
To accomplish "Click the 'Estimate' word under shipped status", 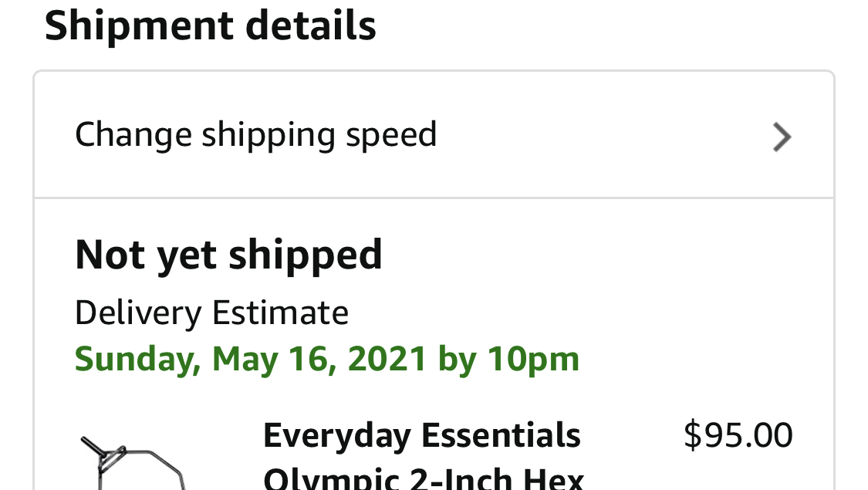I will click(x=281, y=313).
